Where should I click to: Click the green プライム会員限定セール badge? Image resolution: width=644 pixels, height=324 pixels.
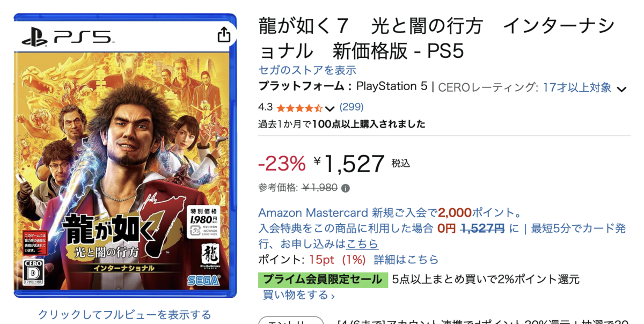[x=323, y=279]
